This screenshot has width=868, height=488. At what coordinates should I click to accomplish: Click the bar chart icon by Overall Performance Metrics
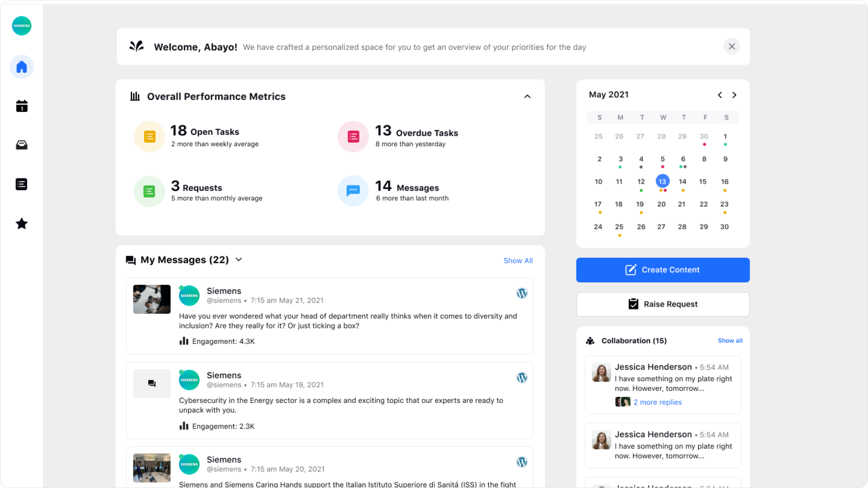pos(135,96)
